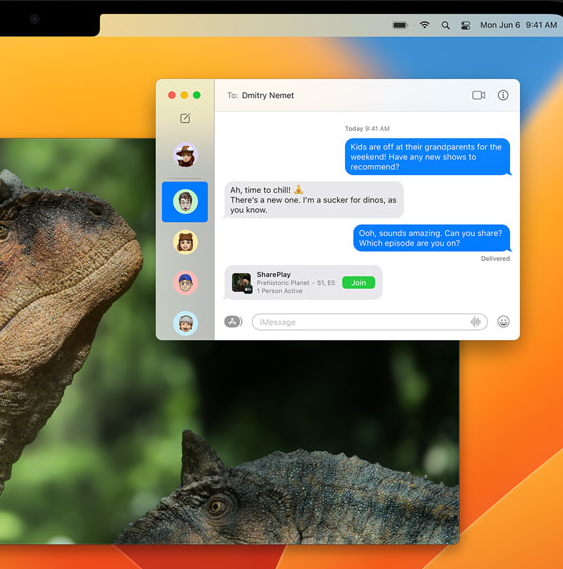This screenshot has height=569, width=563.
Task: Click the message 'Kids are off at their grandparents'
Action: pyautogui.click(x=428, y=157)
